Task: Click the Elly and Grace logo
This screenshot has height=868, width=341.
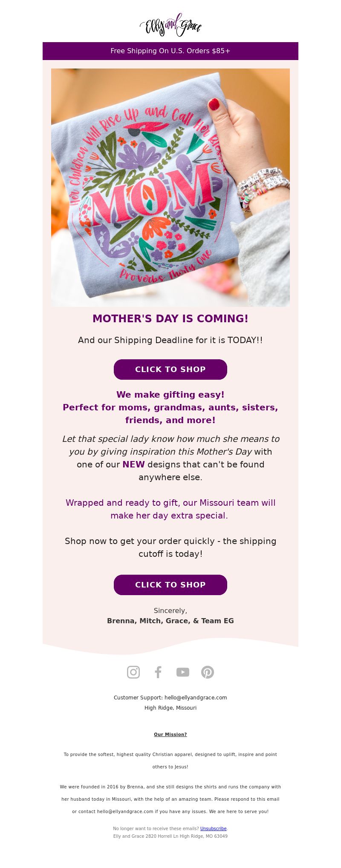Action: (170, 25)
